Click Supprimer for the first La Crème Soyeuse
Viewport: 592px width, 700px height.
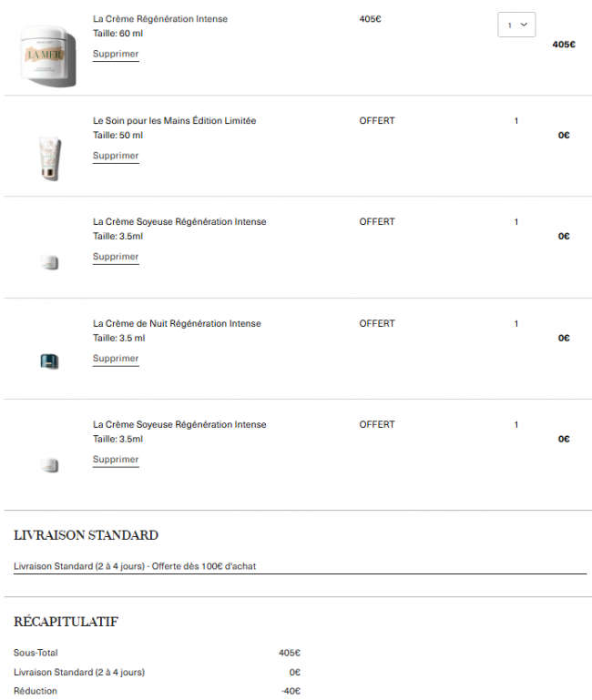point(116,257)
